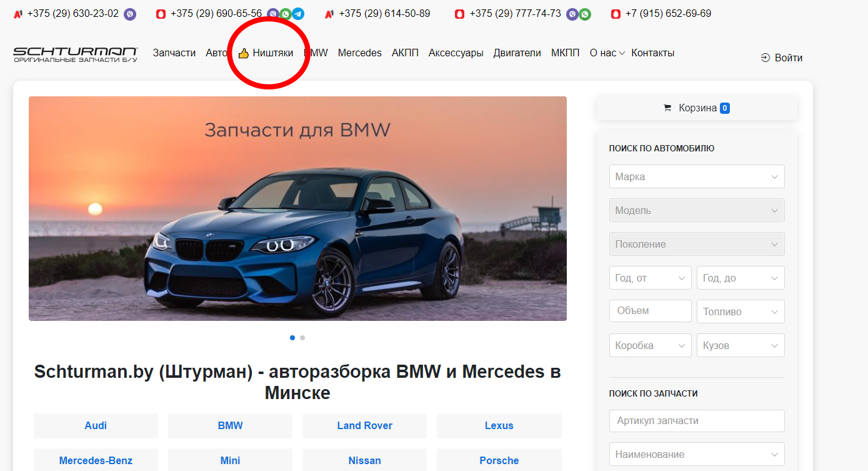
Task: Open the Марка dropdown
Action: pyautogui.click(x=697, y=176)
